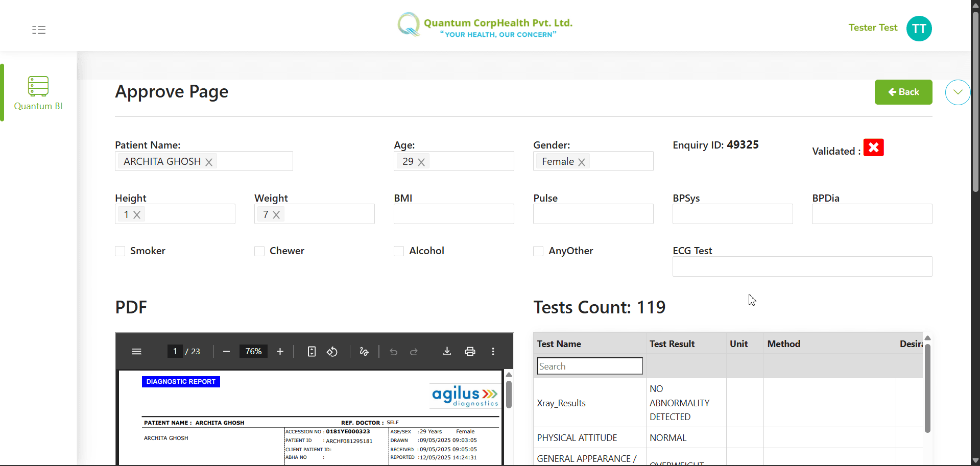Download the PDF report
Viewport: 980px width, 466px height.
(x=447, y=351)
